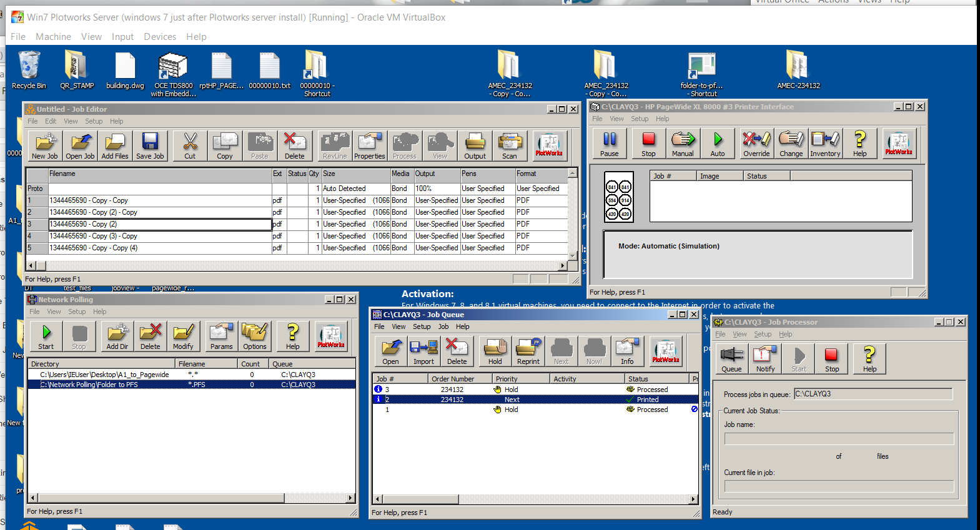
Task: Switch printer to Manual mode
Action: point(683,144)
